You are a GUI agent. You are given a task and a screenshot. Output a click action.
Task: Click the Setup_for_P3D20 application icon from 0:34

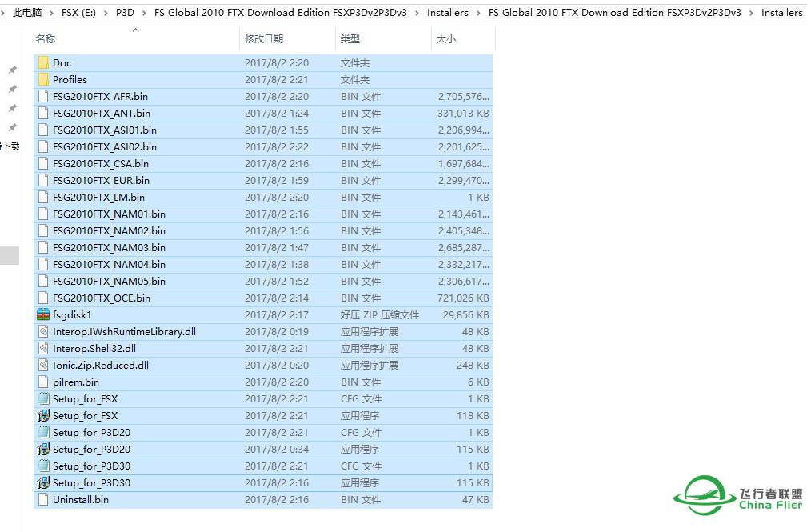tap(43, 450)
